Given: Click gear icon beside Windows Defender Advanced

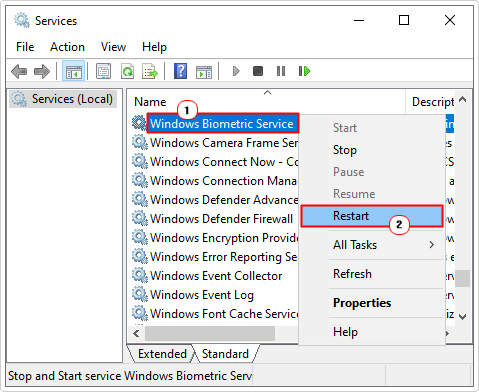Looking at the screenshot, I should [x=140, y=200].
